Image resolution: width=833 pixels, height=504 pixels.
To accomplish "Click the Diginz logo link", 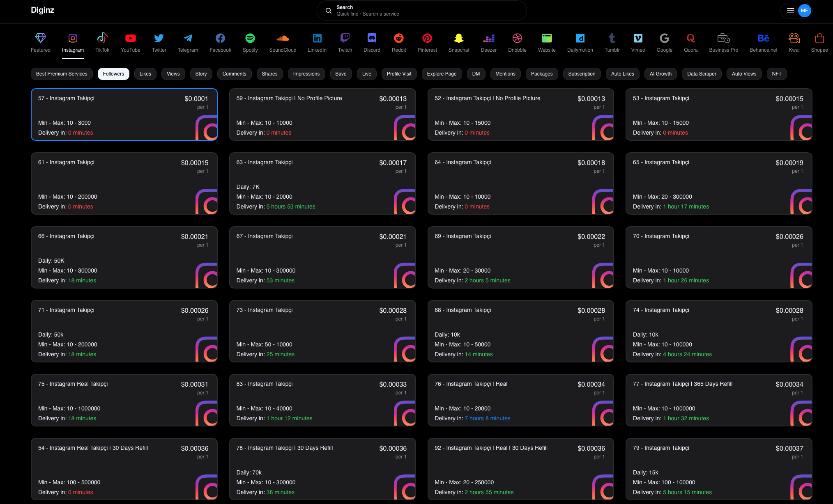I will [x=43, y=10].
